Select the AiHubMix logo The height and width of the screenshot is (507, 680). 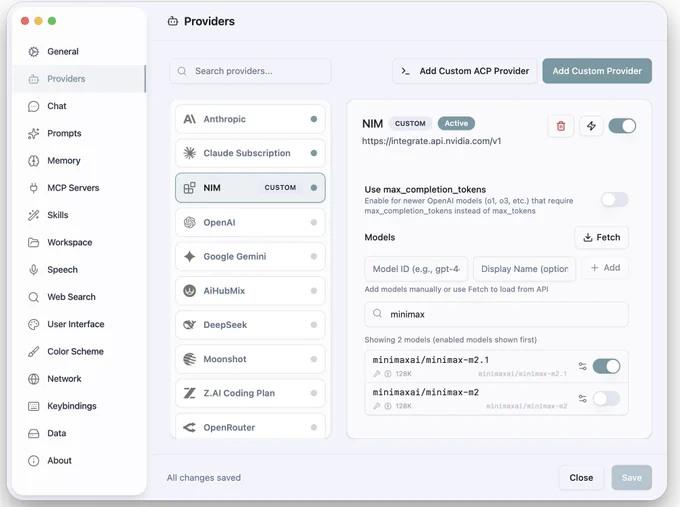tap(190, 291)
